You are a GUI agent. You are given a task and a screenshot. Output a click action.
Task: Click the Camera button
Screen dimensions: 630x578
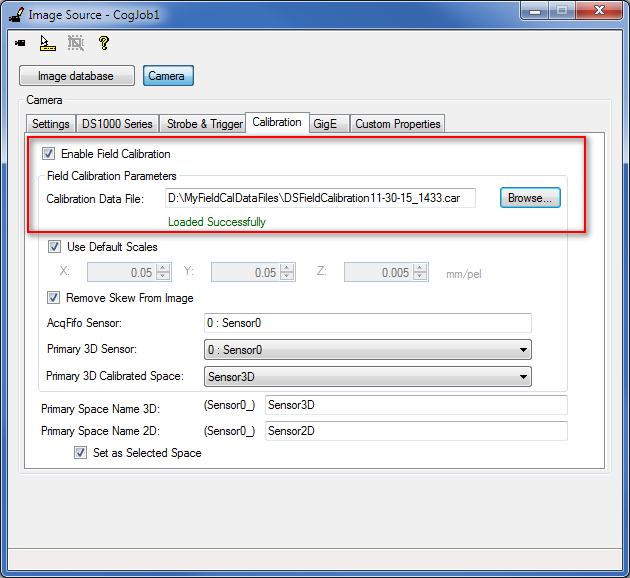(x=168, y=76)
